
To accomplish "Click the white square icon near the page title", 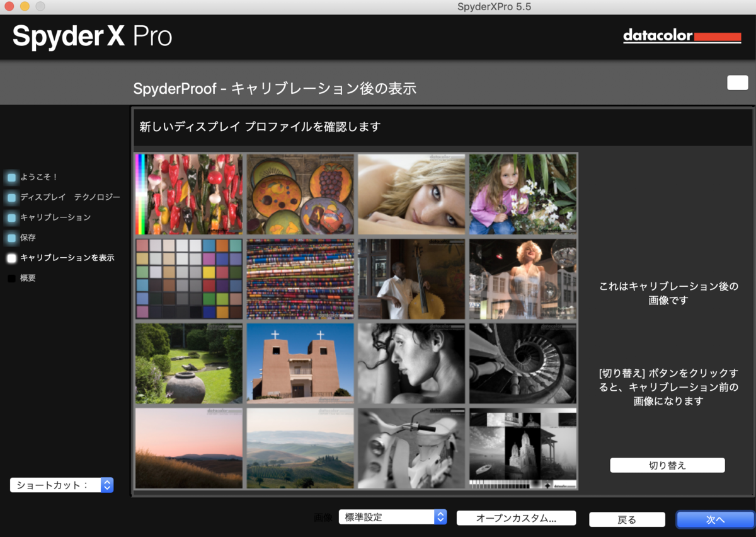I will click(736, 83).
